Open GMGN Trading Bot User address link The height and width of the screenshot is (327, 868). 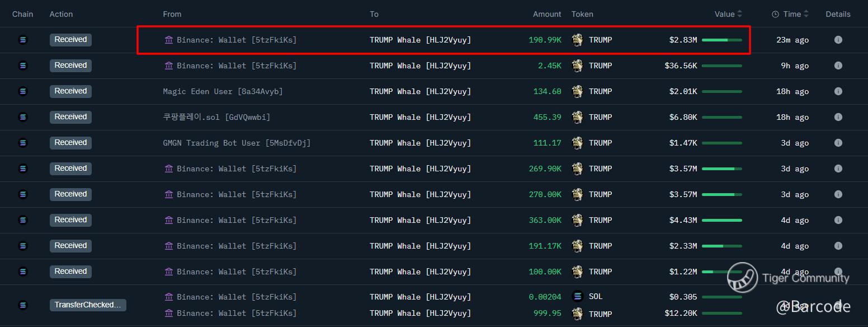(237, 143)
